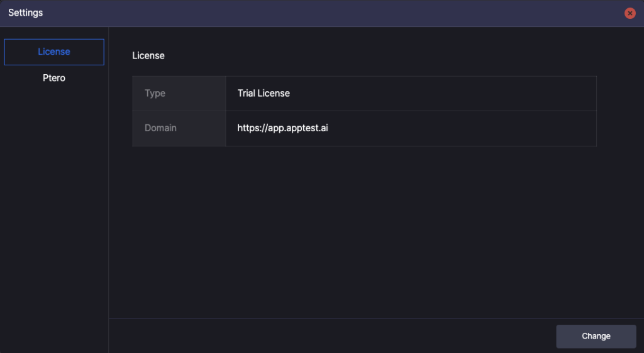
Task: Click the blue border of License tab
Action: pos(54,40)
